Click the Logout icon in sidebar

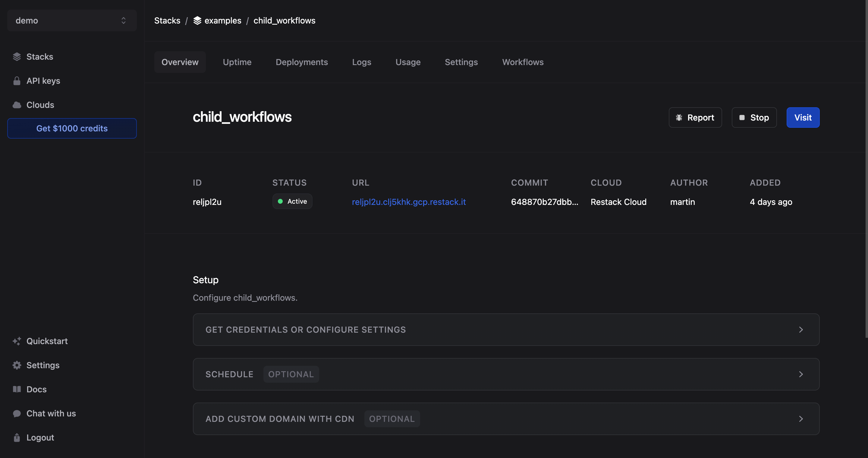point(17,438)
